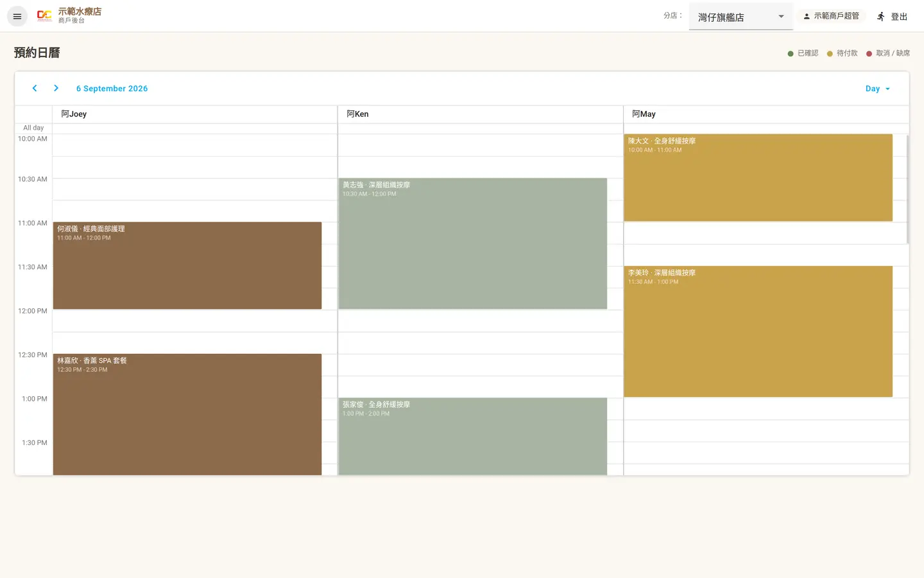Go to previous day with left chevron
Screen dimensions: 924x578
point(35,88)
